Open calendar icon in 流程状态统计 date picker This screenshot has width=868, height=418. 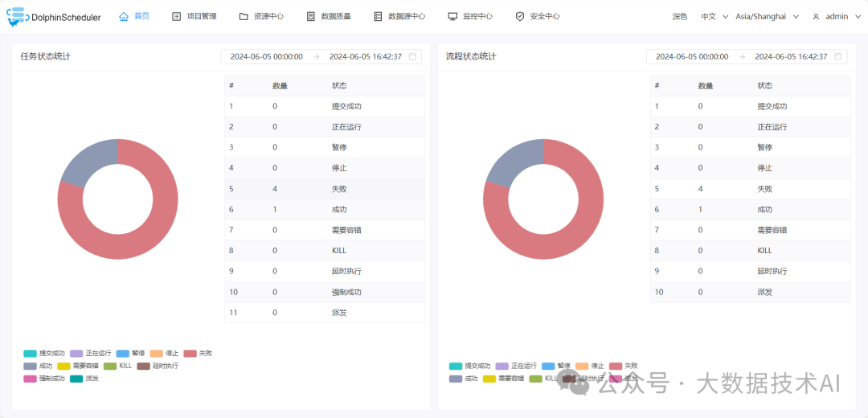[838, 56]
